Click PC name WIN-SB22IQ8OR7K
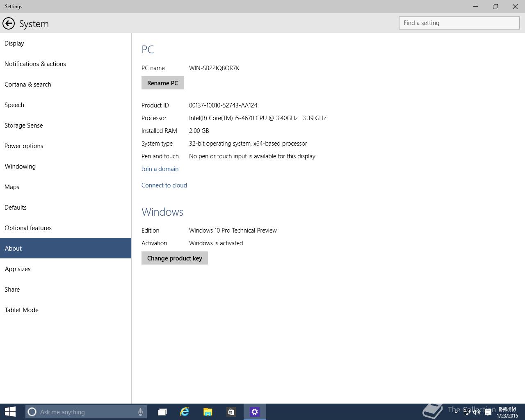This screenshot has width=525, height=420. [214, 68]
